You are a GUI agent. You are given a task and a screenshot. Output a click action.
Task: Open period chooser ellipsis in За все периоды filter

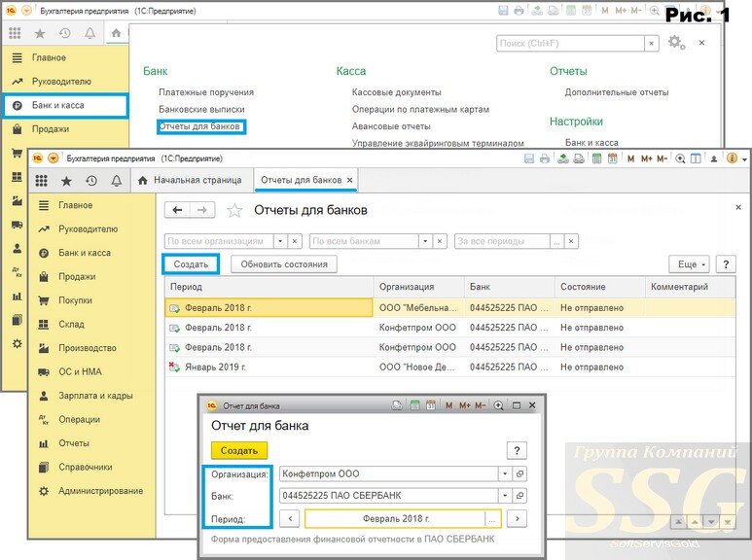coord(556,241)
